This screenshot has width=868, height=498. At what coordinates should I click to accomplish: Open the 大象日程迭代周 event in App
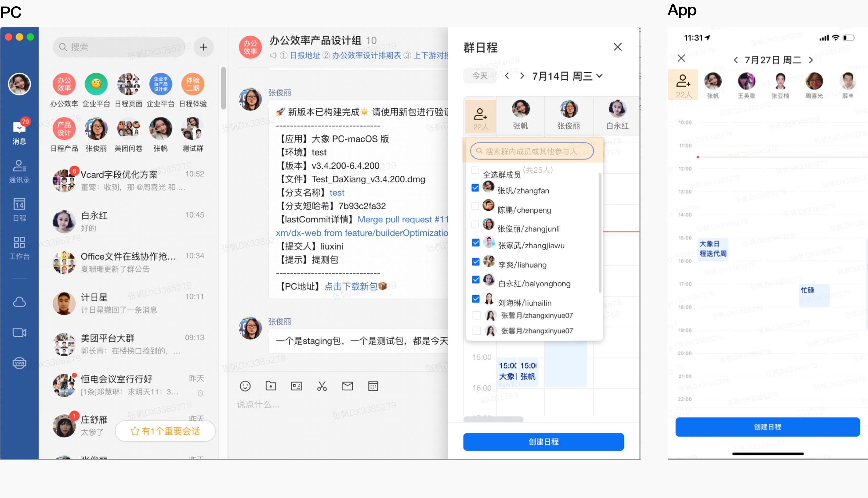point(713,249)
